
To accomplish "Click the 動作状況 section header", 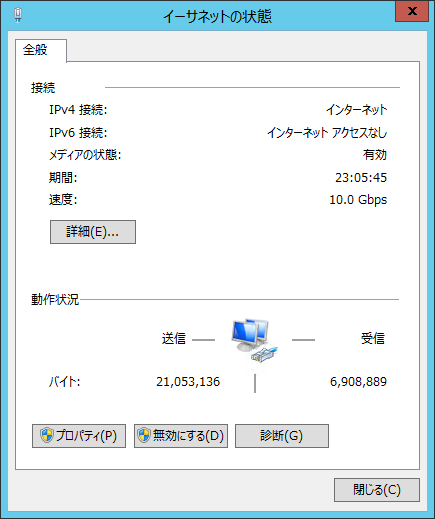I will pos(55,300).
